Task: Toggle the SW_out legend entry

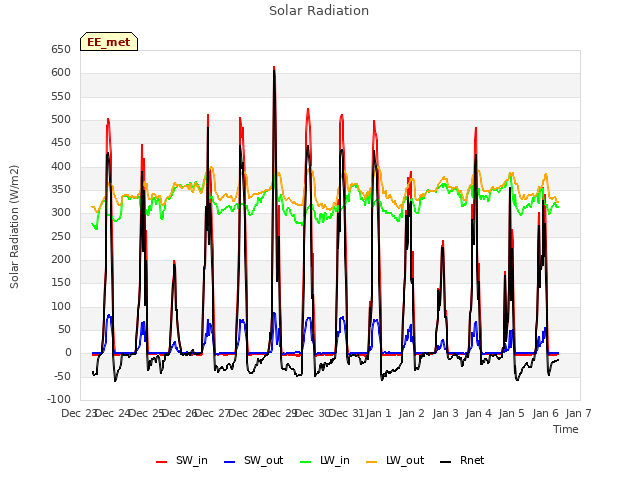Action: pyautogui.click(x=254, y=460)
